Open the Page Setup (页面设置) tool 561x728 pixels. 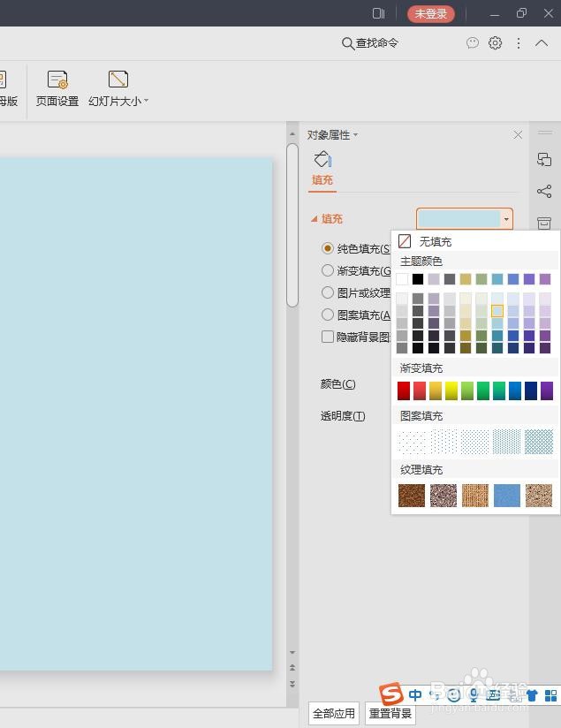click(x=57, y=88)
